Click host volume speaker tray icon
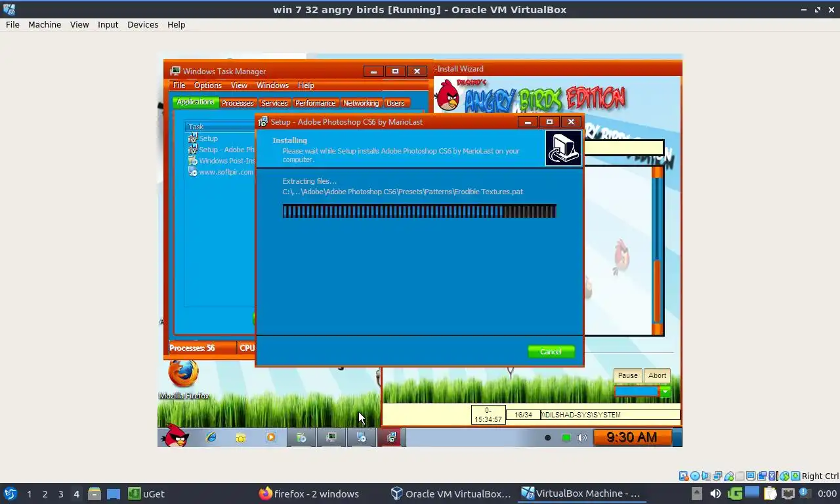This screenshot has height=504, width=840. click(715, 493)
